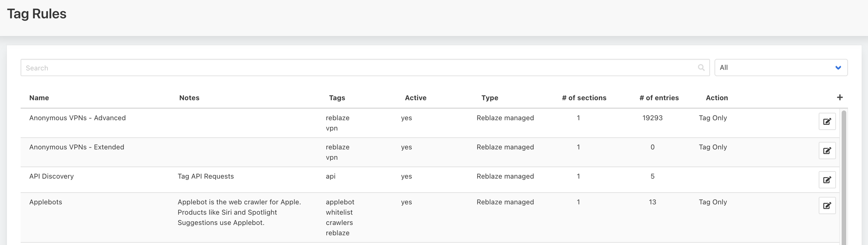Click the table's vertical scrollbar

pos(844,177)
